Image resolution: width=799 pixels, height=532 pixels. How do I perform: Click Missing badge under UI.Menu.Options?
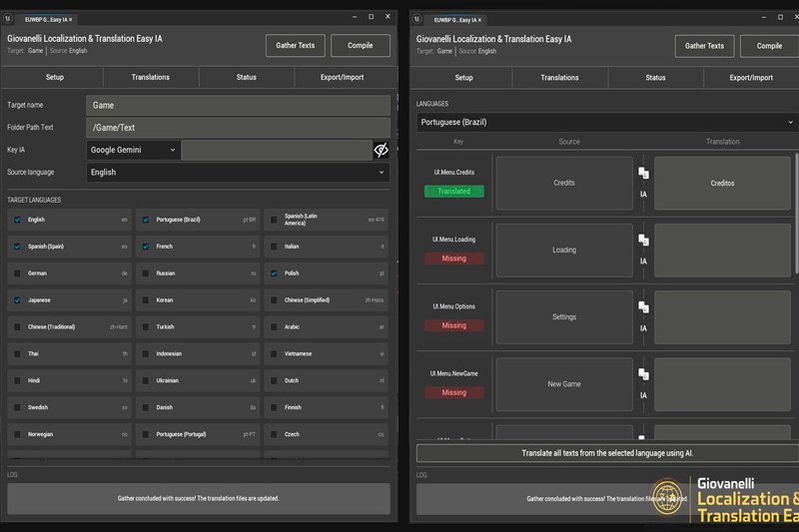[x=454, y=325]
